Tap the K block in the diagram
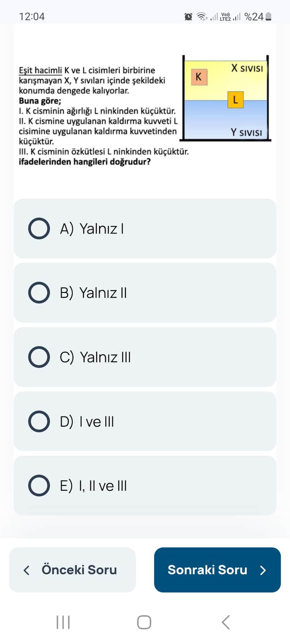This screenshot has height=644, width=290. (x=199, y=77)
